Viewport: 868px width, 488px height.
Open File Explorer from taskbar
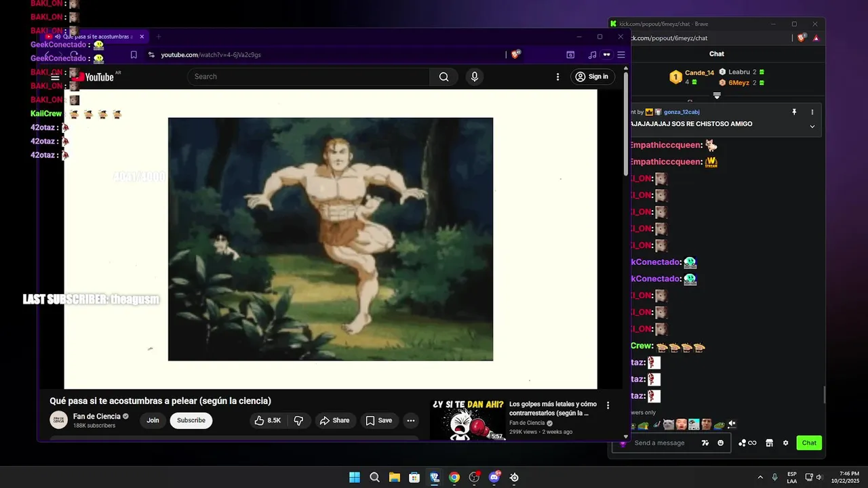click(394, 477)
